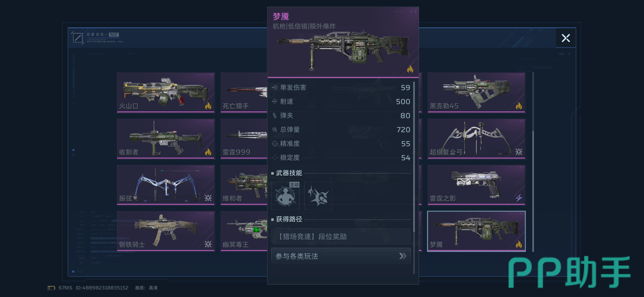Click the passive explosion skill icon

click(318, 196)
